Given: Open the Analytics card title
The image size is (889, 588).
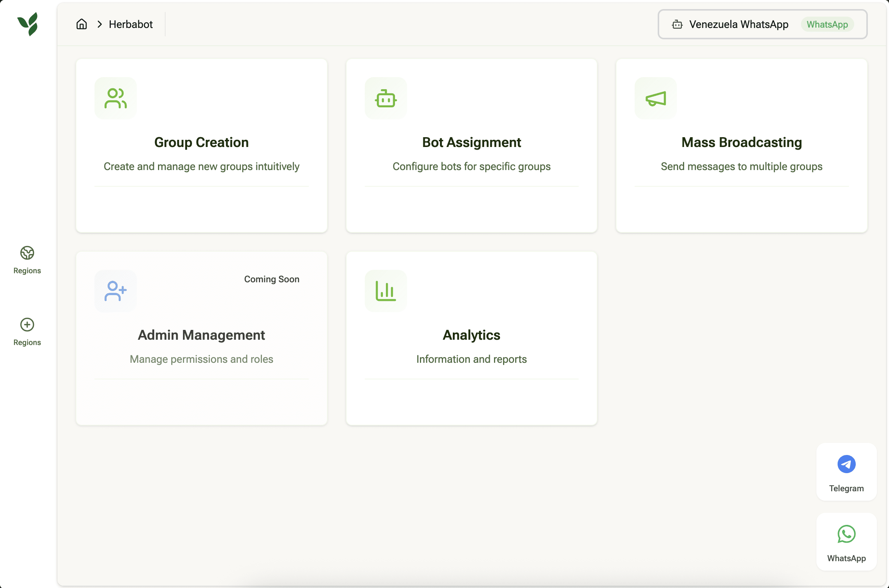Looking at the screenshot, I should (471, 335).
